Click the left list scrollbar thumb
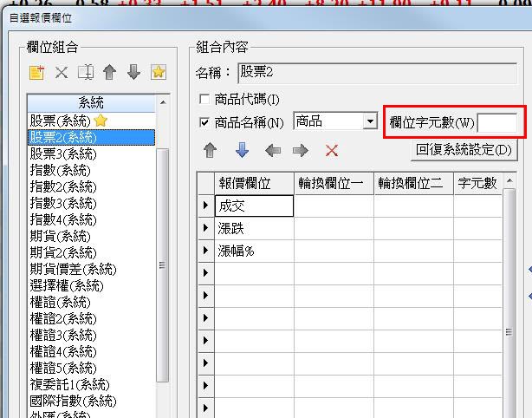Image resolution: width=532 pixels, height=418 pixels. [163, 265]
